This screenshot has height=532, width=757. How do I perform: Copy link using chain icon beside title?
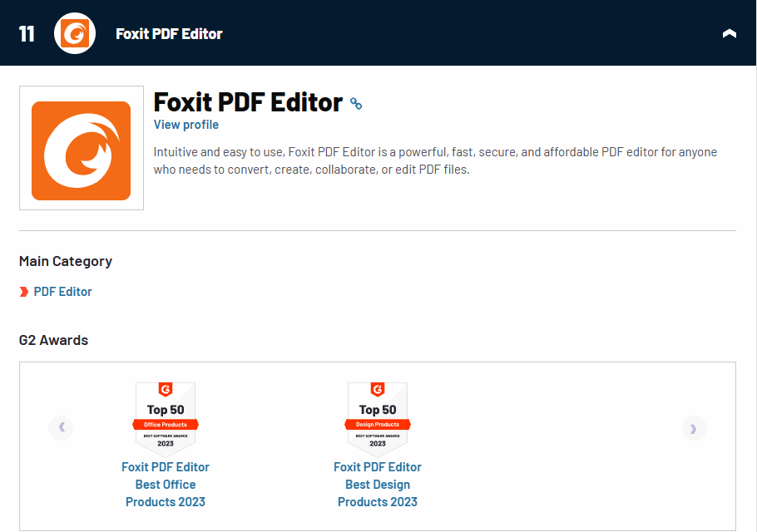pyautogui.click(x=356, y=104)
